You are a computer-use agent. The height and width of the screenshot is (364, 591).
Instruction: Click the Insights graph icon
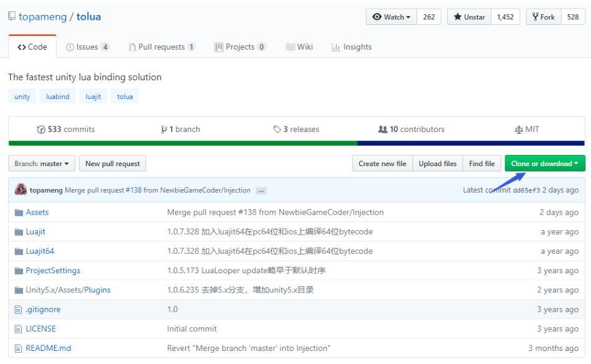pos(336,47)
